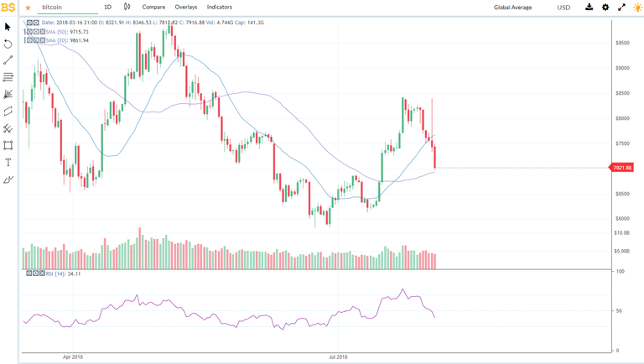
Task: Toggle the favorite star for bitcoin
Action: [28, 8]
